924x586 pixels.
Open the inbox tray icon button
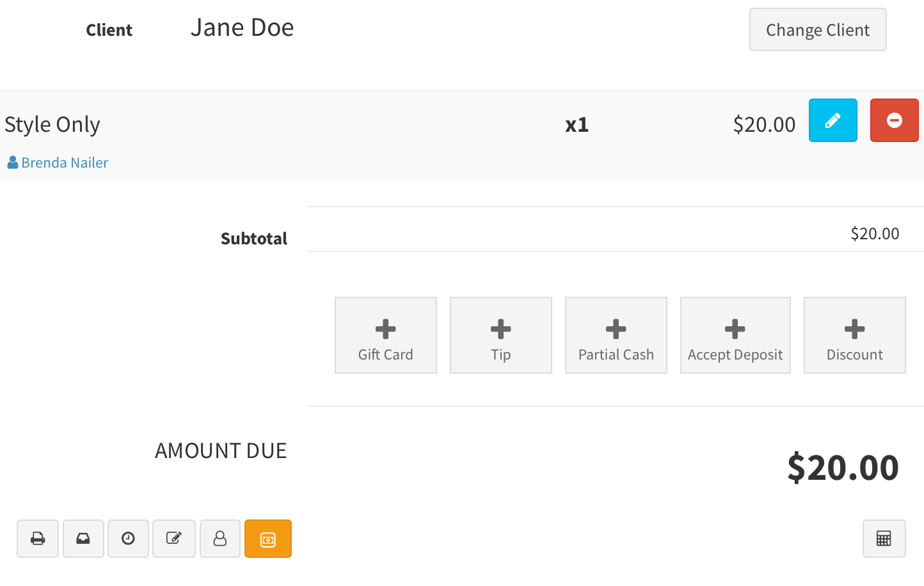pos(83,539)
